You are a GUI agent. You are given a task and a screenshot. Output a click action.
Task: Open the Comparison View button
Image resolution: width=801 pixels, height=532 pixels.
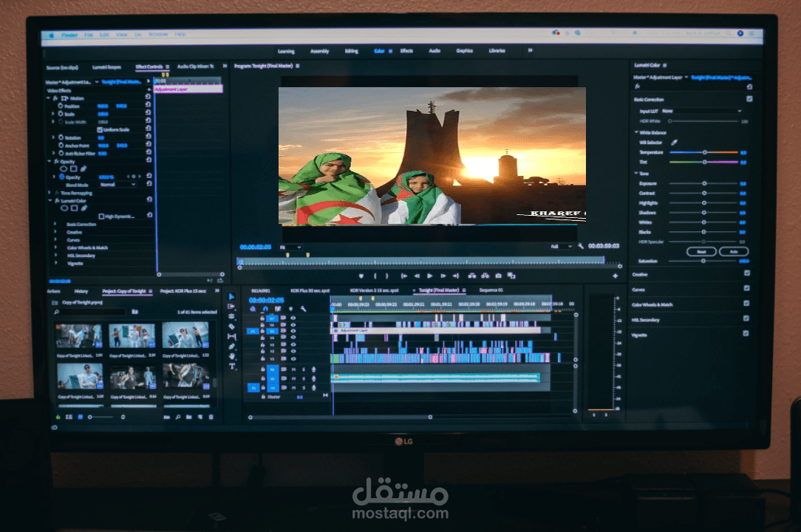511,276
